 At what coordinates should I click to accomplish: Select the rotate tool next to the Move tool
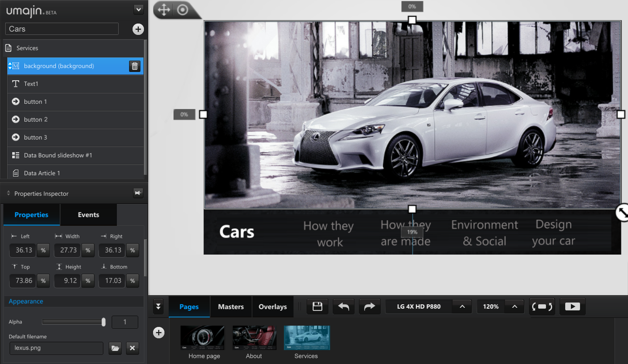(x=182, y=10)
